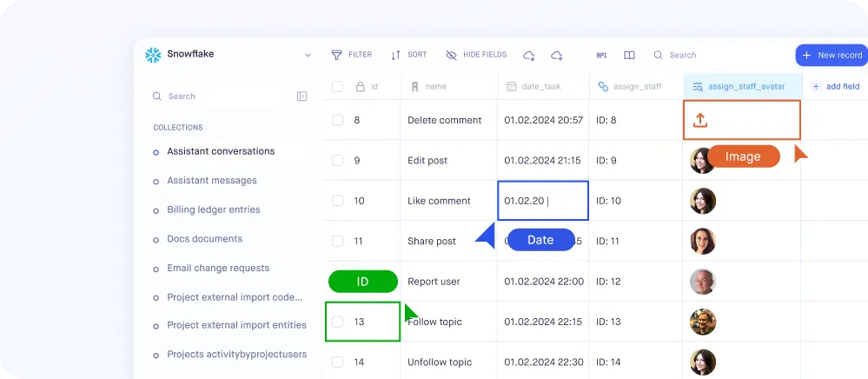
Task: Click the avatar thumbnail in Share post row
Action: pos(703,241)
